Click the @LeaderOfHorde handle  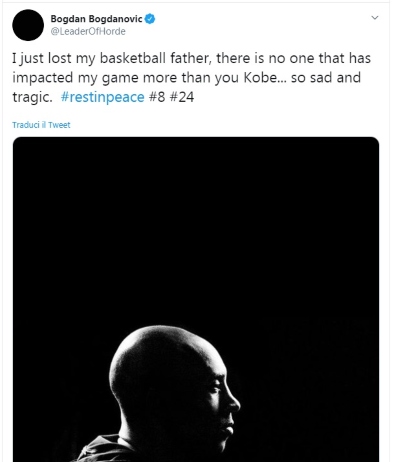click(x=88, y=32)
